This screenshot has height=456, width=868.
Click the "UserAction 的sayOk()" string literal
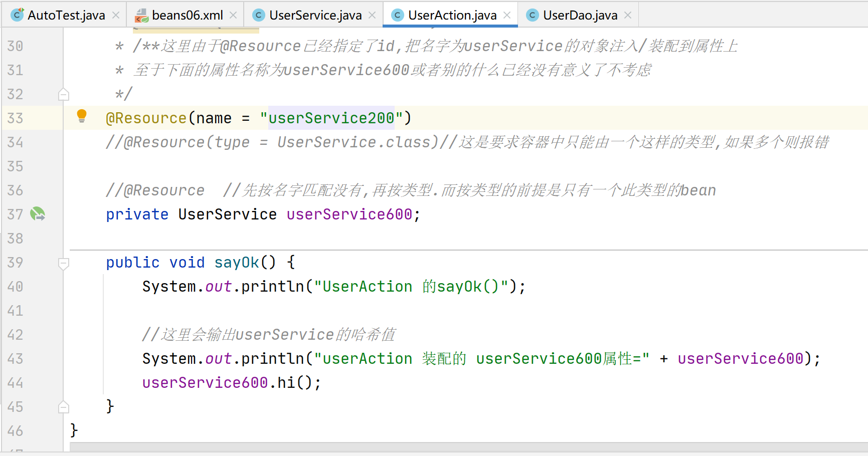pos(412,287)
